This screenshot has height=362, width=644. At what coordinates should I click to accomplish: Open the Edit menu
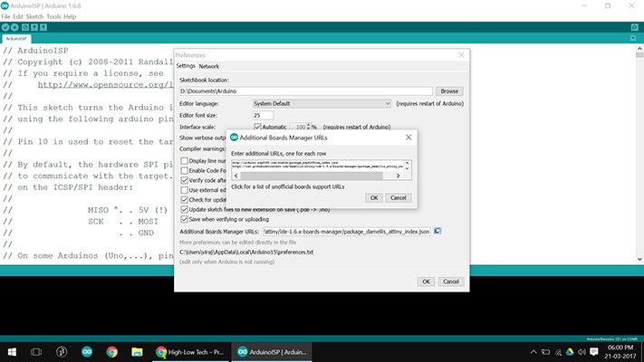(x=18, y=17)
